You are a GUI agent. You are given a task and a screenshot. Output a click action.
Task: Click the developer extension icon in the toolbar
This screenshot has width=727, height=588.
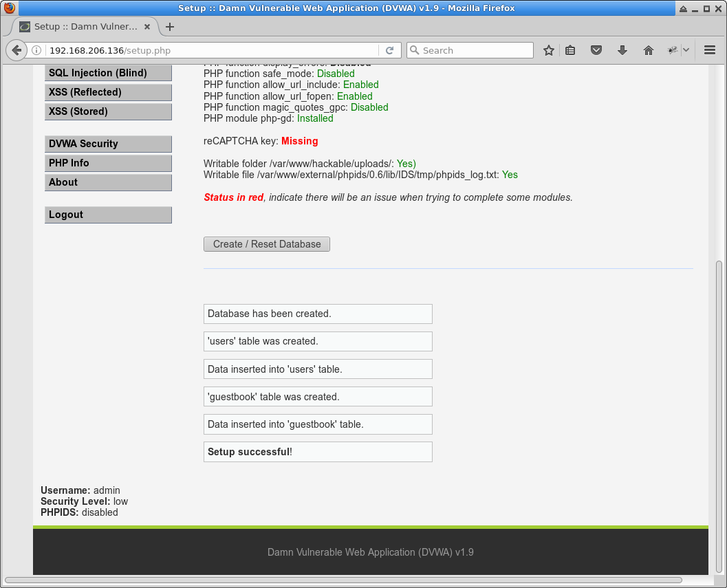click(x=672, y=50)
